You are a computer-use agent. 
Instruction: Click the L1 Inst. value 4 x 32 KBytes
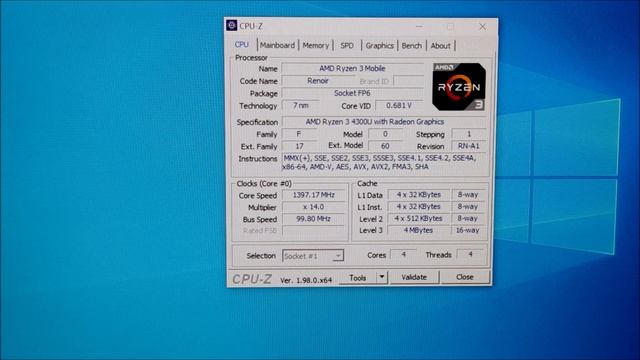coord(419,207)
